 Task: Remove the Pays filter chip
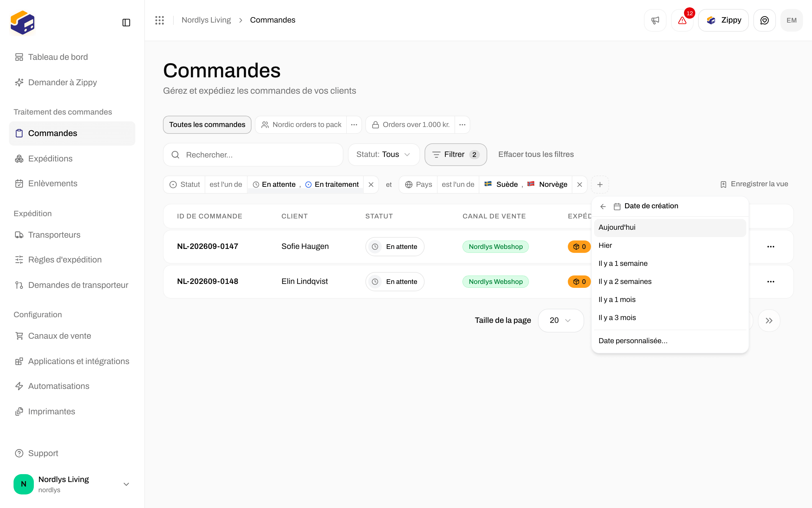pyautogui.click(x=579, y=185)
